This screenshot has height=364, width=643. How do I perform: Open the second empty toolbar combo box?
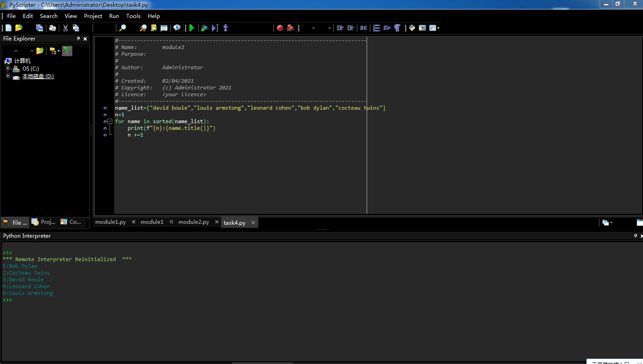tap(329, 28)
